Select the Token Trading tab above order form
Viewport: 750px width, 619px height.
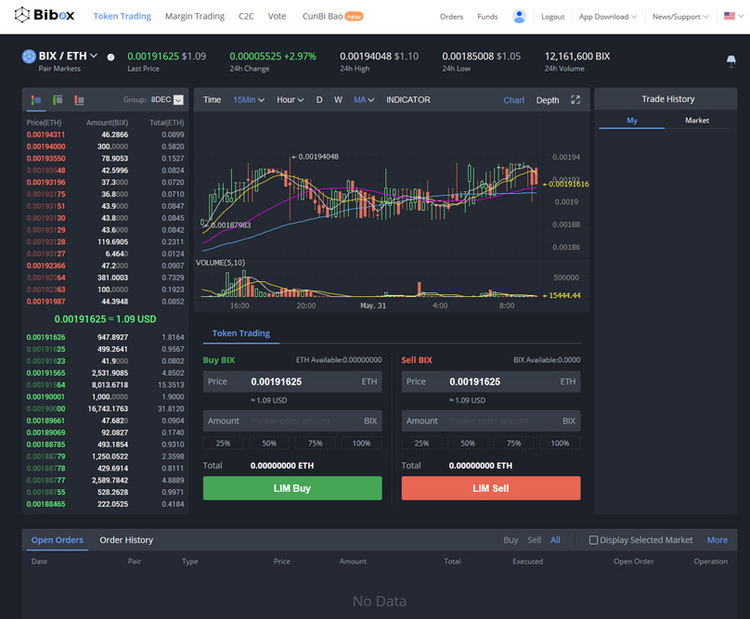[241, 333]
